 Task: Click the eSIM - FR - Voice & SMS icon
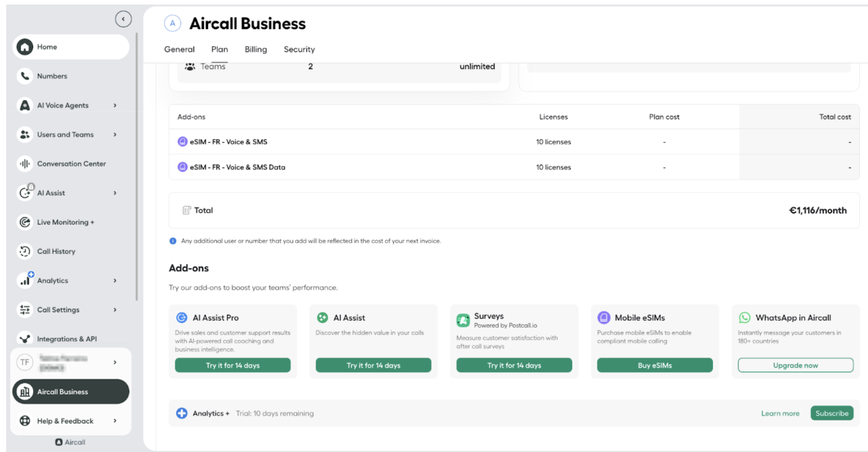click(182, 142)
